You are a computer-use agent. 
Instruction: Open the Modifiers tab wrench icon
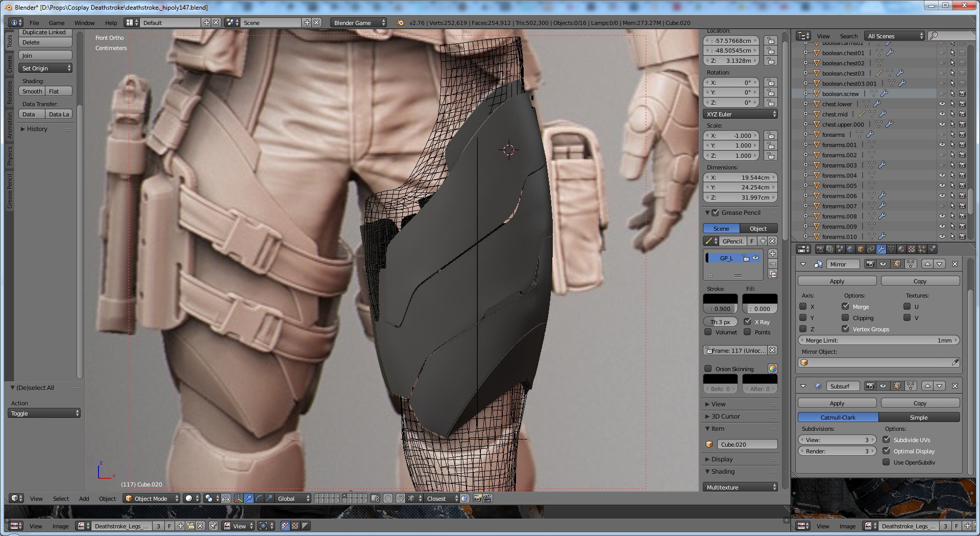(881, 249)
